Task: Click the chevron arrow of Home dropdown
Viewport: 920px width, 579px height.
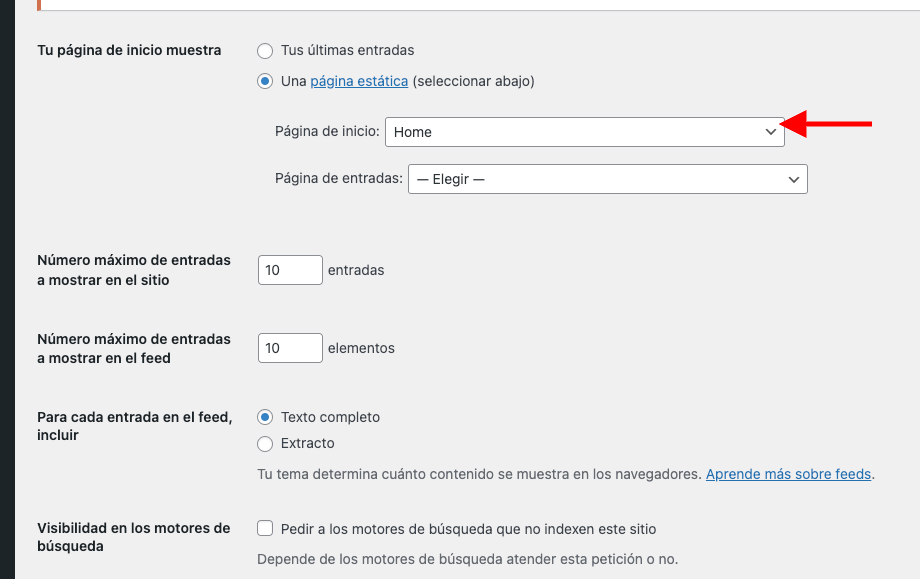Action: tap(770, 132)
